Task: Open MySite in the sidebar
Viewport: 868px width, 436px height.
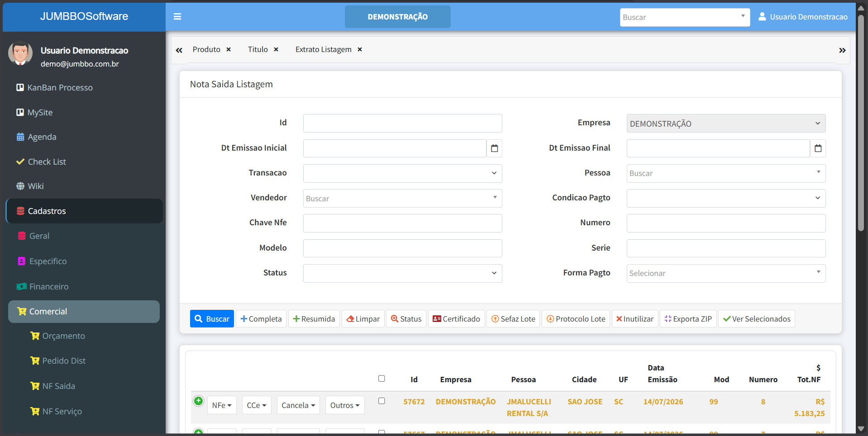Action: point(84,112)
